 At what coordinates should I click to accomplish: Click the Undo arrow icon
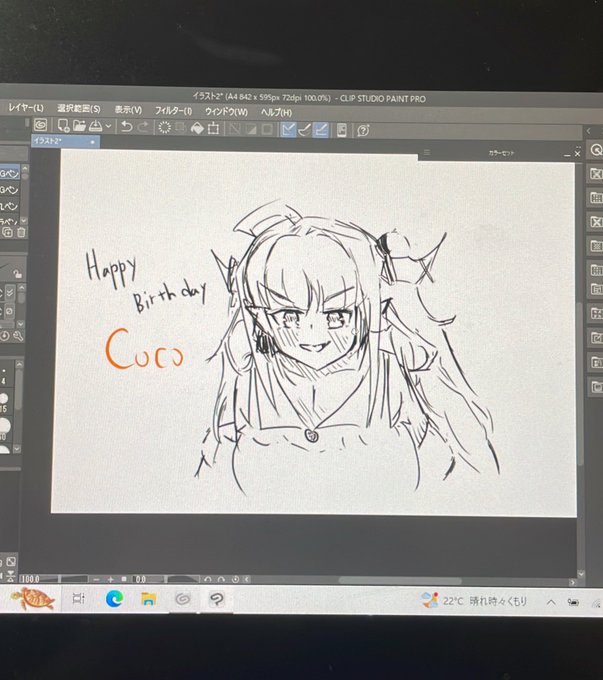click(126, 127)
